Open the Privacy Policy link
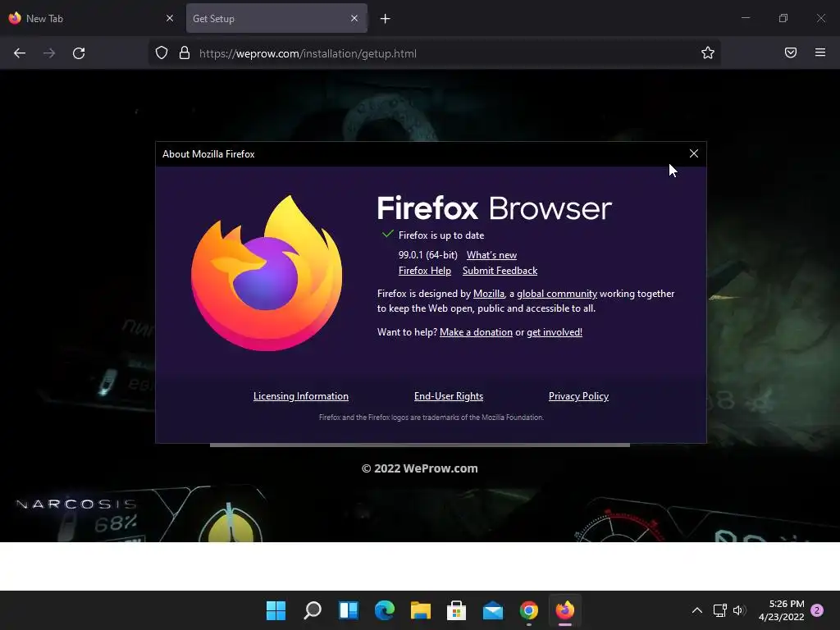This screenshot has width=840, height=630. coord(578,396)
